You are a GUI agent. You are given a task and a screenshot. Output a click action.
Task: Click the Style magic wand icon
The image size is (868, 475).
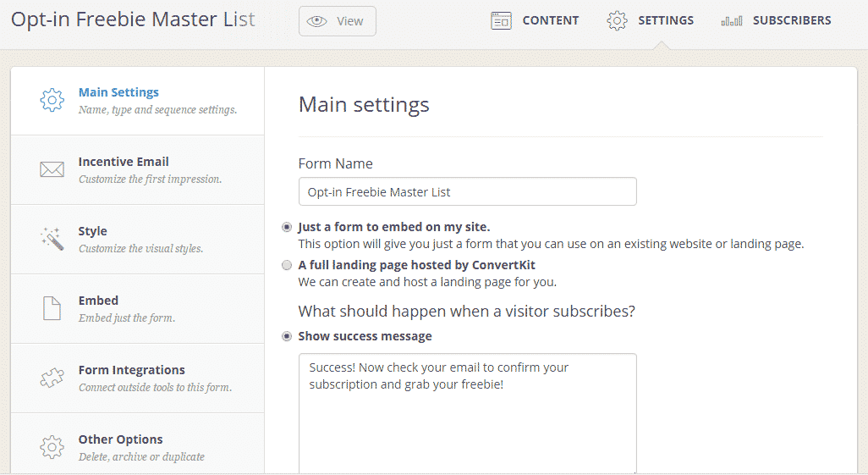[x=52, y=238]
